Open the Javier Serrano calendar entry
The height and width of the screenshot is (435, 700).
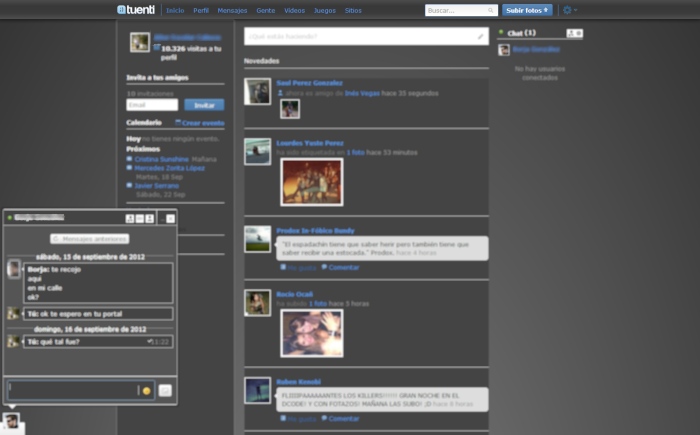tap(157, 185)
